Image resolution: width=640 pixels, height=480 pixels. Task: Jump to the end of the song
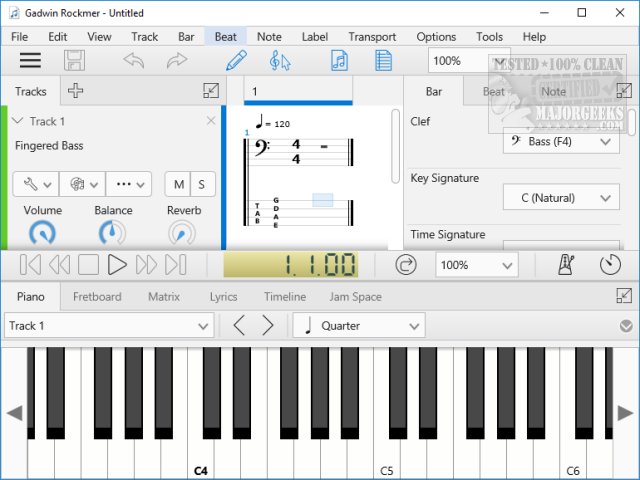coord(176,264)
